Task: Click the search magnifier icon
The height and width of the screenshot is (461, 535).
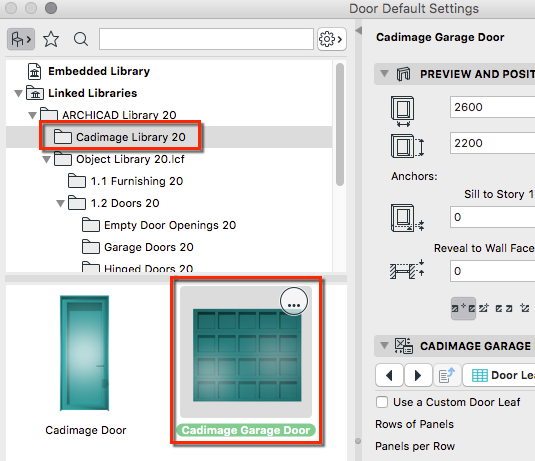Action: (81, 39)
